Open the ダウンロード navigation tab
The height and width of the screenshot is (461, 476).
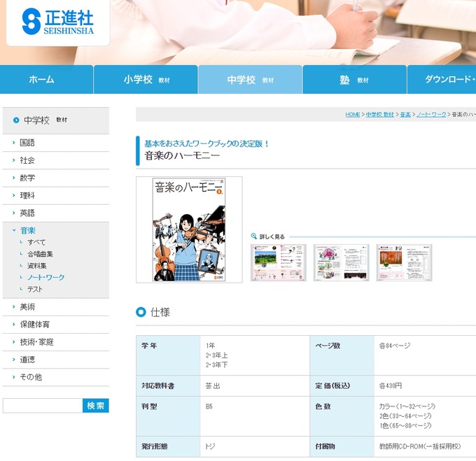point(442,80)
